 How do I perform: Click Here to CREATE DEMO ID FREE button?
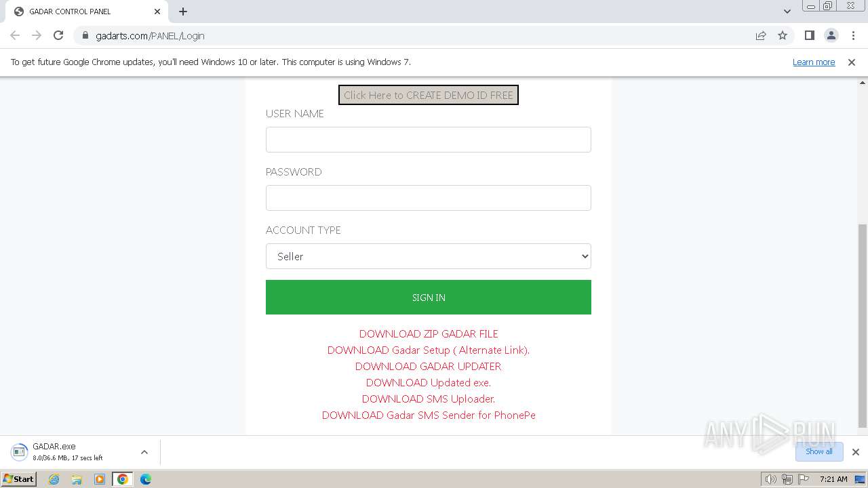click(x=429, y=95)
